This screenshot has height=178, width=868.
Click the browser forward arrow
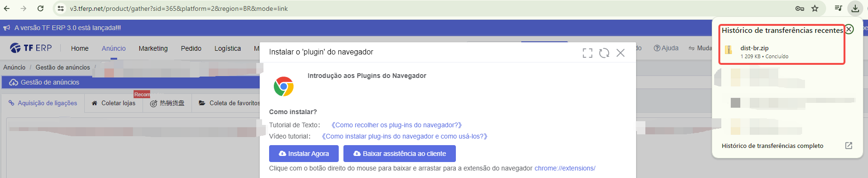click(24, 8)
